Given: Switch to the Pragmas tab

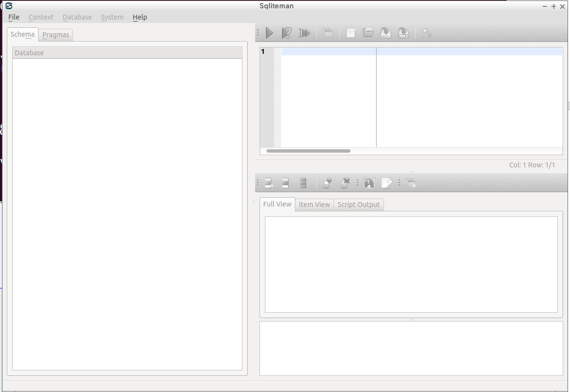Looking at the screenshot, I should pyautogui.click(x=56, y=35).
